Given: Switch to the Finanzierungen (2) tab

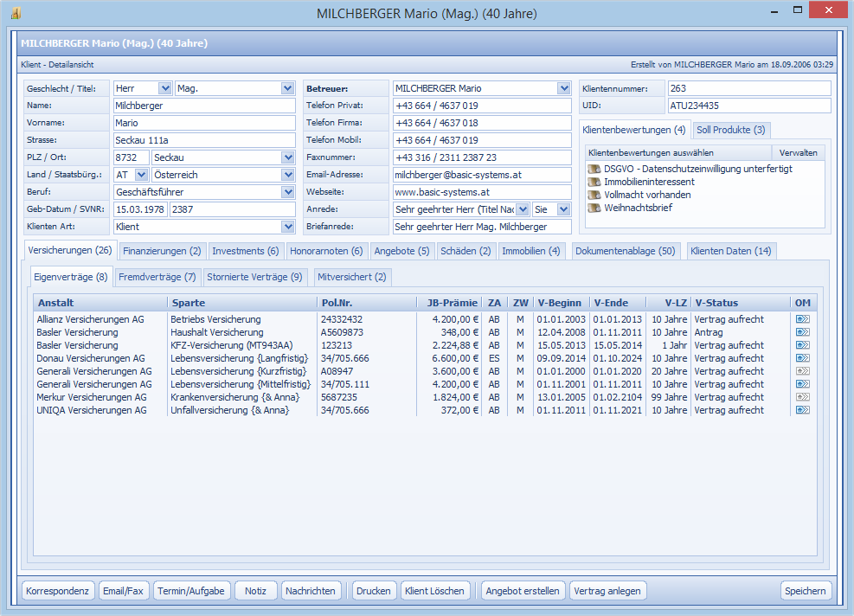Looking at the screenshot, I should click(x=162, y=251).
